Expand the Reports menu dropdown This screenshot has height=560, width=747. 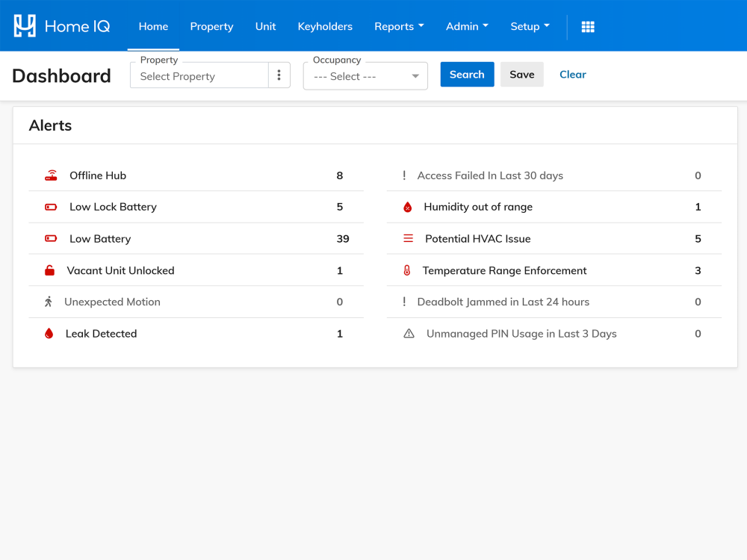point(399,27)
